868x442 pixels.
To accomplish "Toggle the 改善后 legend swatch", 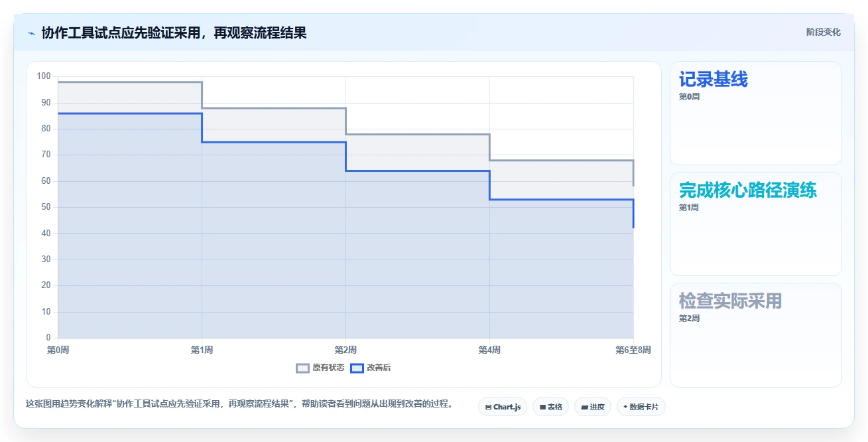I will pyautogui.click(x=357, y=368).
